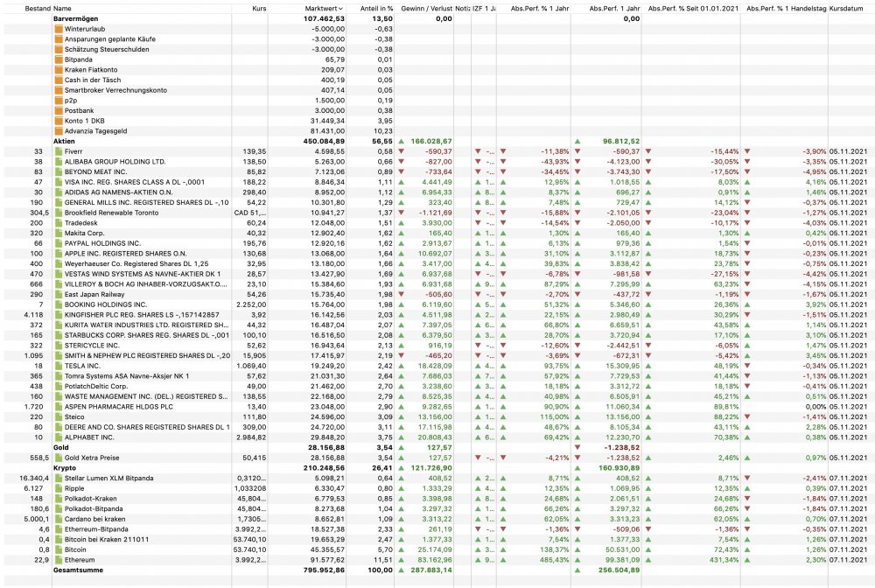Click the Bestand value 16.340,4
This screenshot has width=875, height=588.
coord(34,478)
